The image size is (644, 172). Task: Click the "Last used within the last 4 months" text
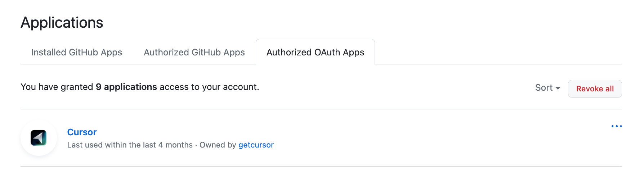tap(130, 145)
